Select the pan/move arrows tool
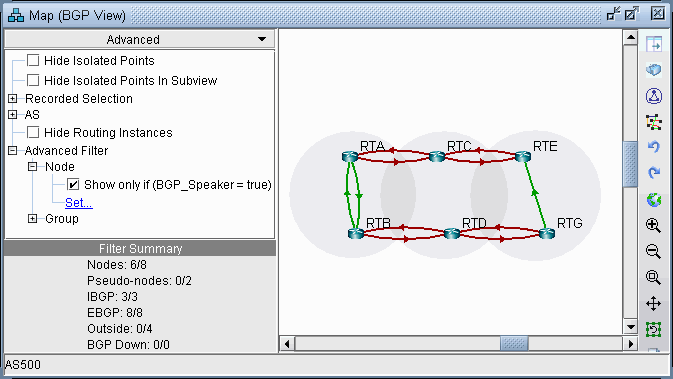Viewport: 673px width, 379px height. 653,303
